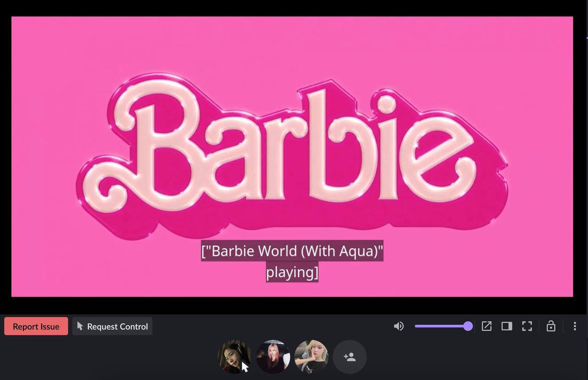Click the speaker icon in the control bar
The width and height of the screenshot is (588, 380).
pyautogui.click(x=398, y=326)
